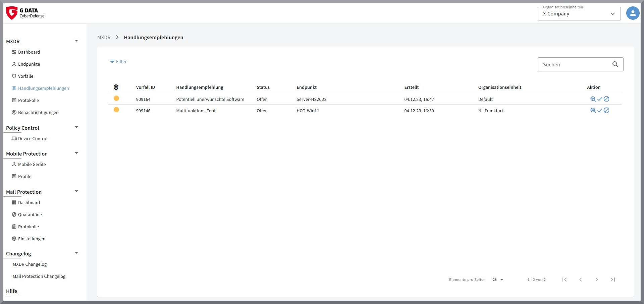Click the Multifunktions-Tool cell
The image size is (644, 304).
[196, 111]
